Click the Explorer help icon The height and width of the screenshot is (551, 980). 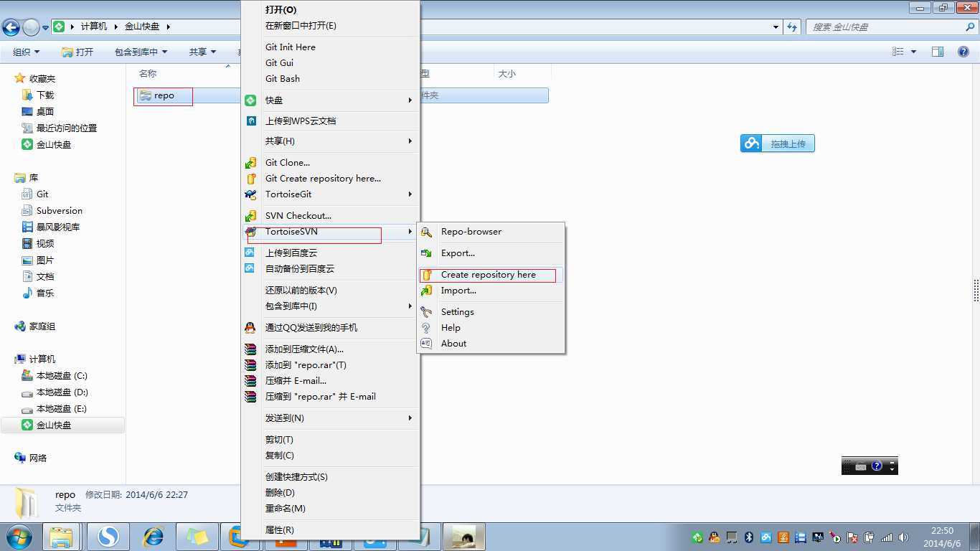[963, 52]
